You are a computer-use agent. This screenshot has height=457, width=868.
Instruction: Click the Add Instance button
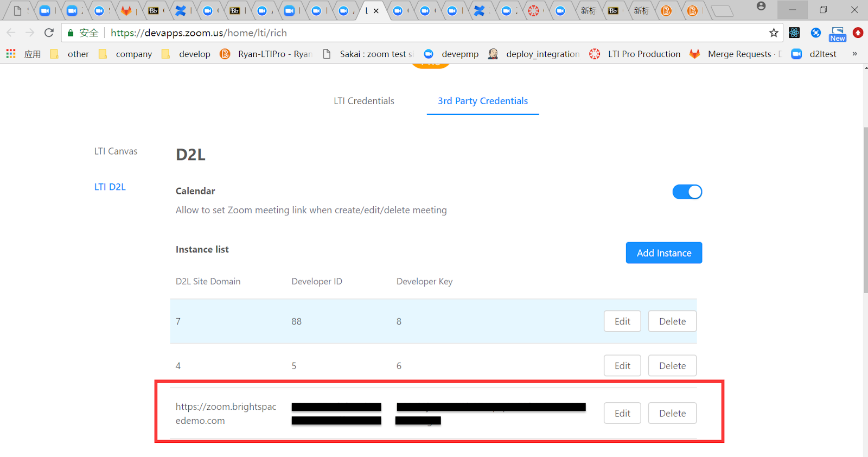664,253
